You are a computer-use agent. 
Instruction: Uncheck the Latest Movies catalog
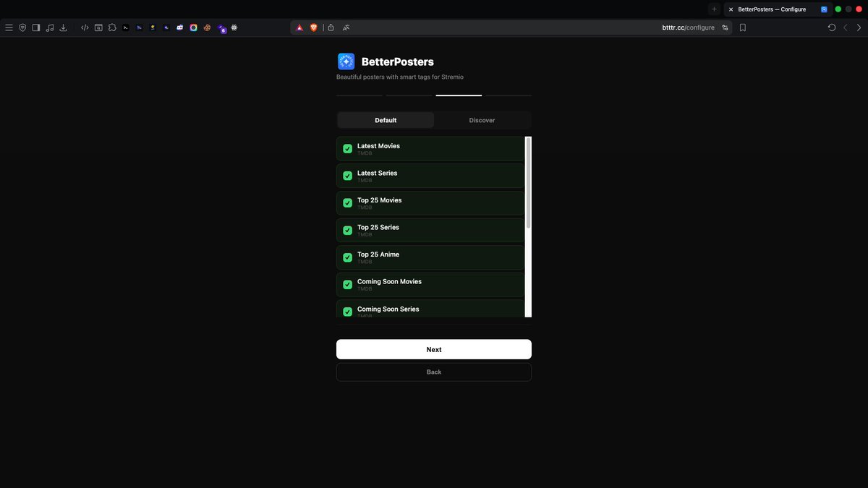point(347,149)
